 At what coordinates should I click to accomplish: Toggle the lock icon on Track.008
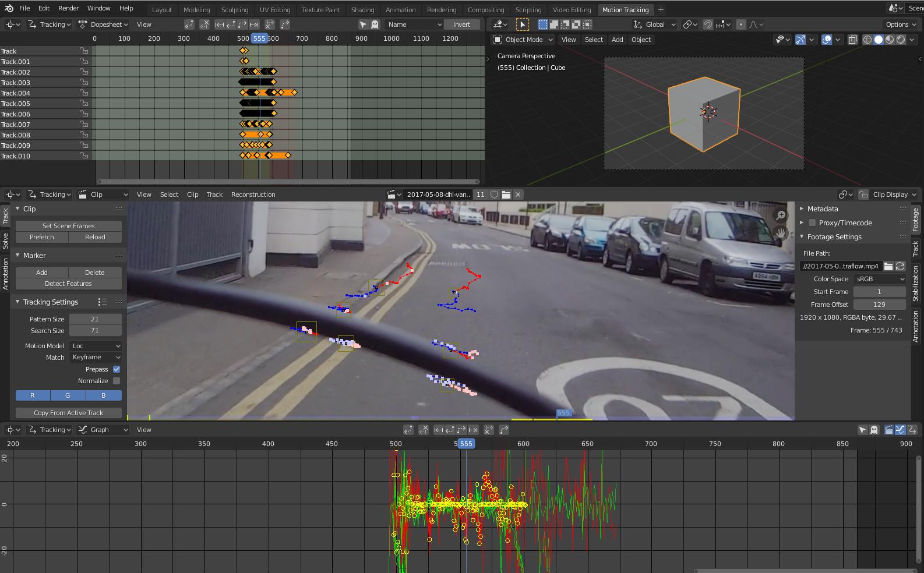[x=84, y=135]
